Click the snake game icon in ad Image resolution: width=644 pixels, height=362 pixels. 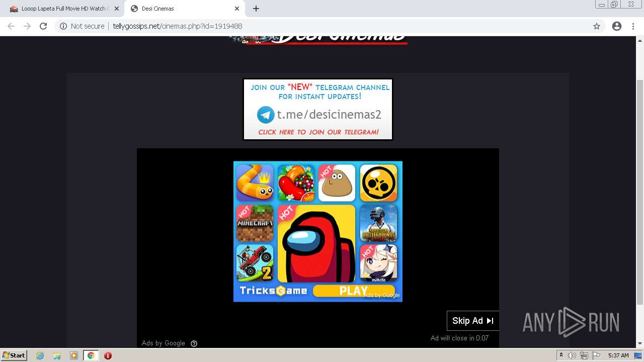point(255,183)
